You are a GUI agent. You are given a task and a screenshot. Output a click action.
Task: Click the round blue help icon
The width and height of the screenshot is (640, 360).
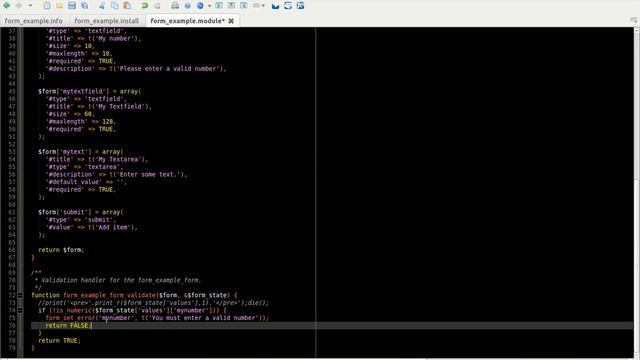coord(187,6)
